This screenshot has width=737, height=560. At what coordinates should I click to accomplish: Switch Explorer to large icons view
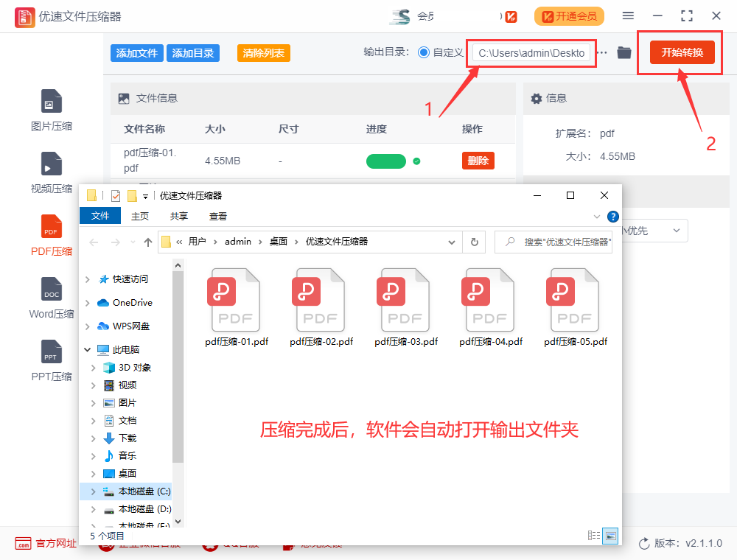(611, 536)
